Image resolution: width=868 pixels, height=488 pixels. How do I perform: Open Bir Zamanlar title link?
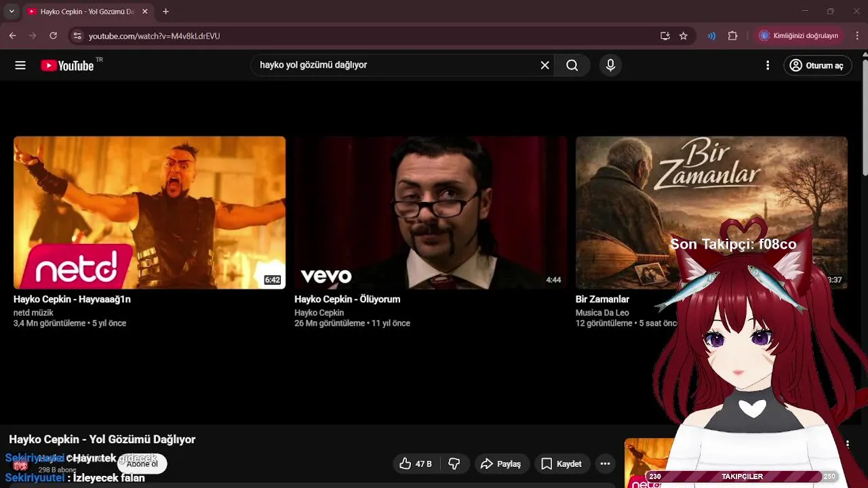(602, 299)
